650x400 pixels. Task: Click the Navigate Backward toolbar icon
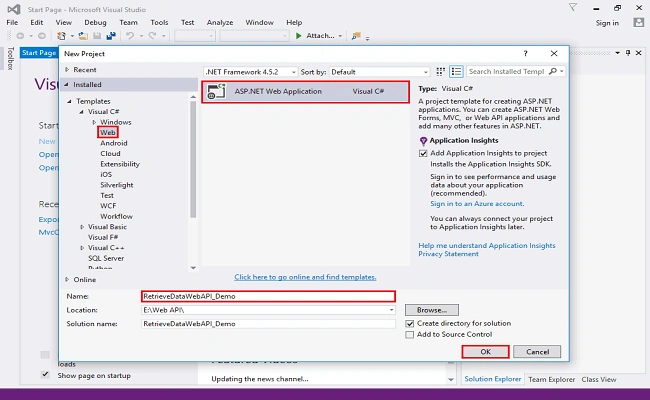(20, 36)
